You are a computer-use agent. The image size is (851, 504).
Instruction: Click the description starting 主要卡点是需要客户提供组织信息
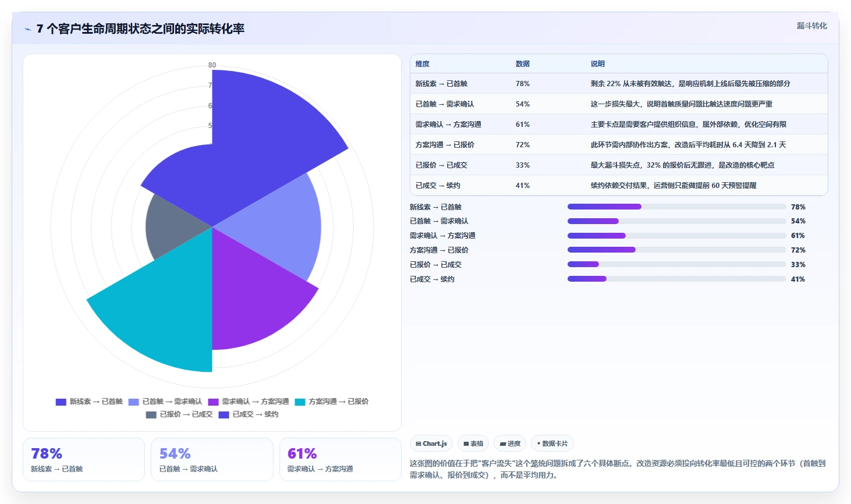[x=689, y=125]
